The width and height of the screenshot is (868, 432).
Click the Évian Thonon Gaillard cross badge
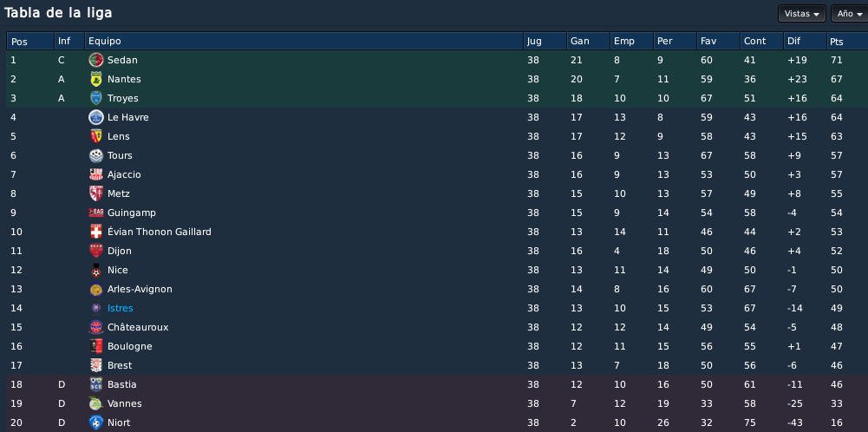click(x=96, y=232)
